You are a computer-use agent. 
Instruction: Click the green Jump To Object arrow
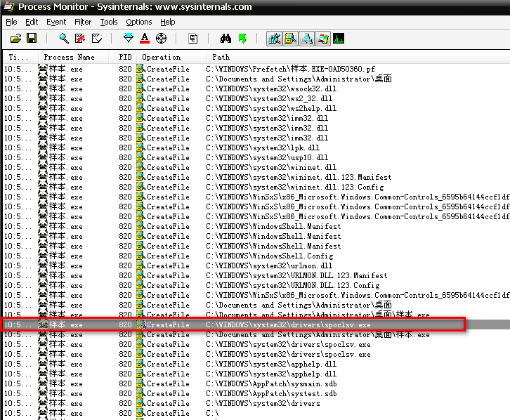pos(242,39)
